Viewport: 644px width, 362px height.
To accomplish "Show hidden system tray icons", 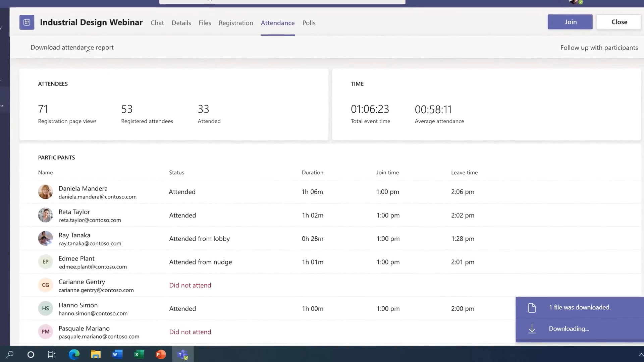I will coord(640,354).
